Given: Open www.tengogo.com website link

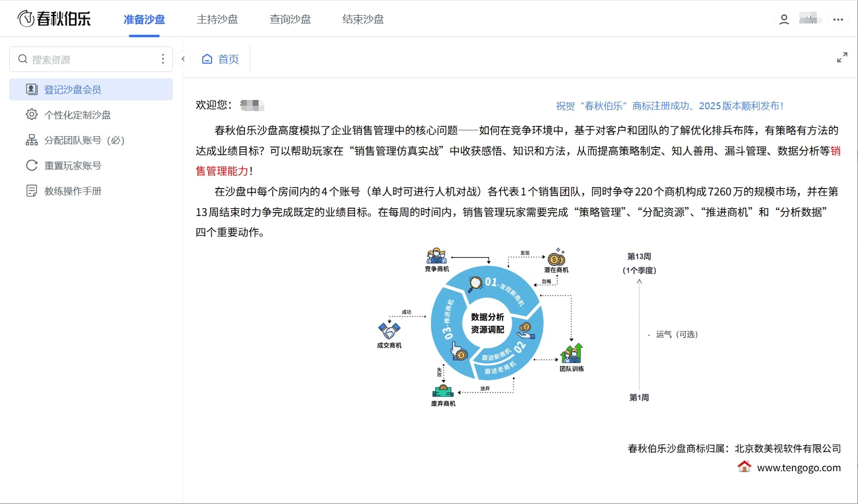Looking at the screenshot, I should click(799, 468).
